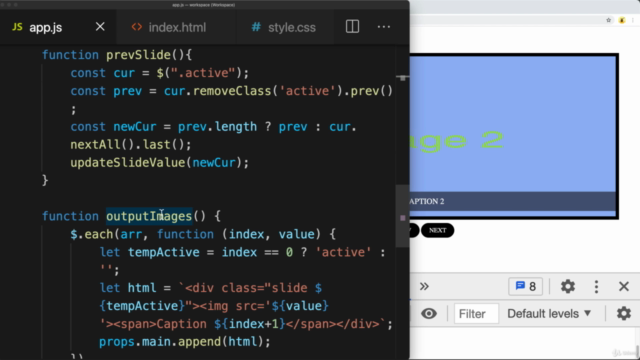Click nextAll().last() in code
Viewport: 640px width, 360px height.
click(131, 144)
